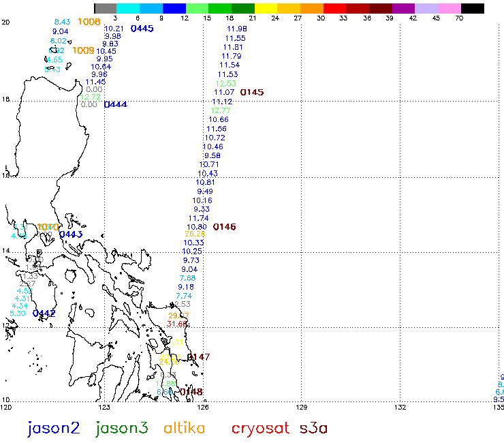The width and height of the screenshot is (504, 443).
Task: Click the 10.33 value on the track
Action: (x=193, y=243)
